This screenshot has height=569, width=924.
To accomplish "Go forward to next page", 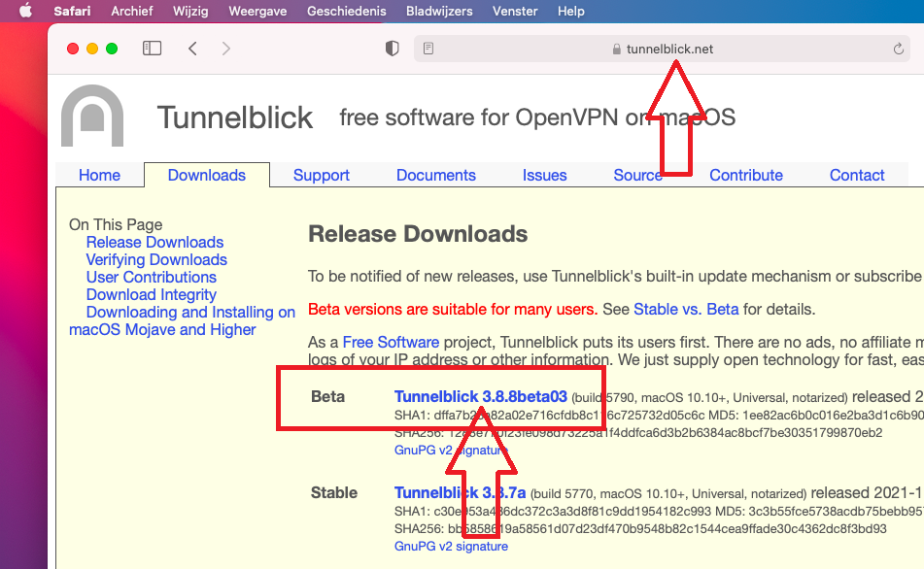I will (x=225, y=49).
